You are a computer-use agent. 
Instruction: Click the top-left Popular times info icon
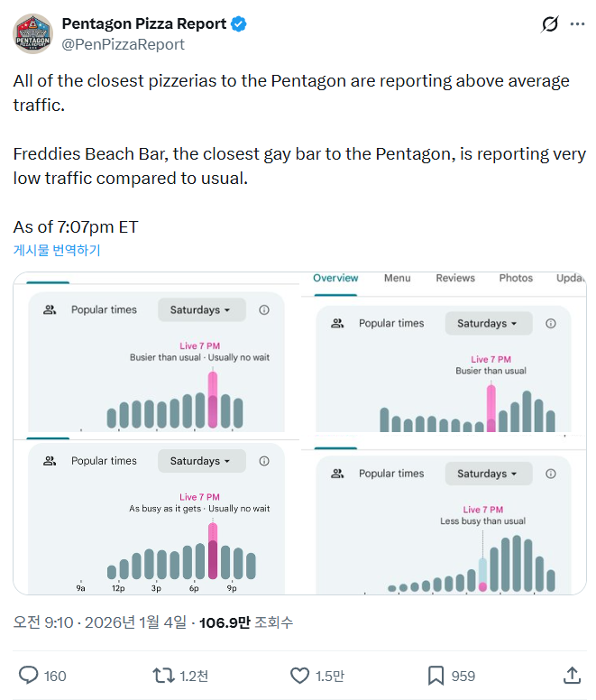point(264,309)
